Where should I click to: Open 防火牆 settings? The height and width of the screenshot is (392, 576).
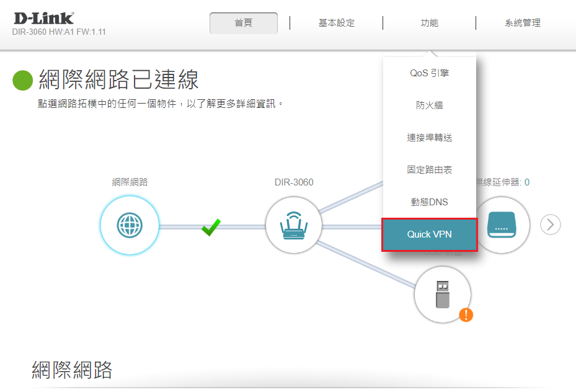coord(429,105)
